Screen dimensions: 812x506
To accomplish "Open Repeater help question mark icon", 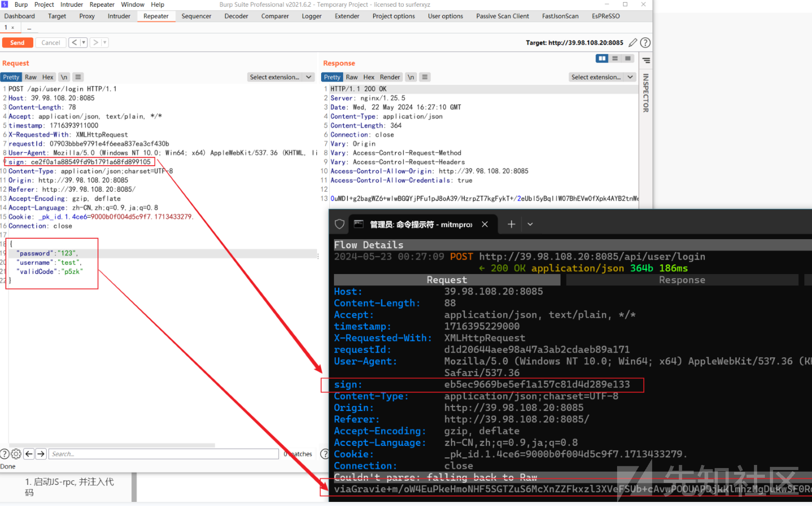I will (645, 43).
